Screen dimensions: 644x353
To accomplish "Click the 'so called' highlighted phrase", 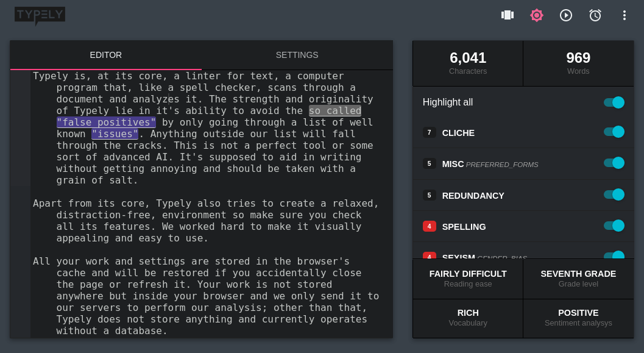I will (x=334, y=110).
